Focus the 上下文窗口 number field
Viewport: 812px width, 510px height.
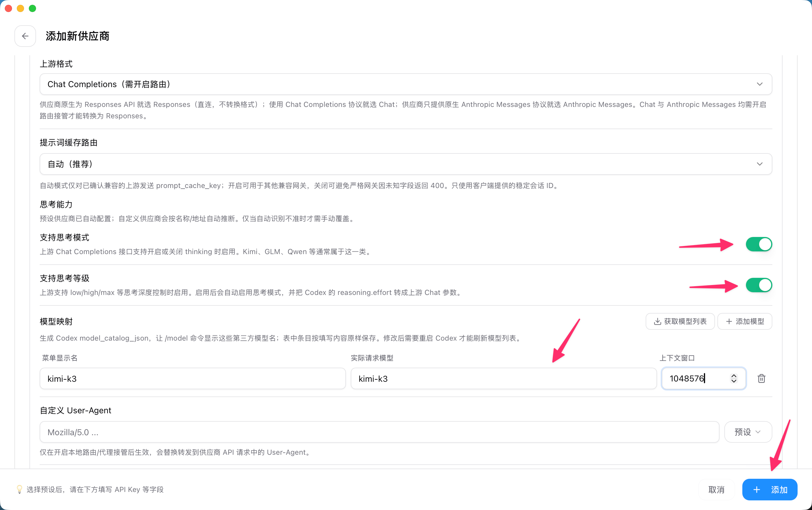(x=703, y=378)
